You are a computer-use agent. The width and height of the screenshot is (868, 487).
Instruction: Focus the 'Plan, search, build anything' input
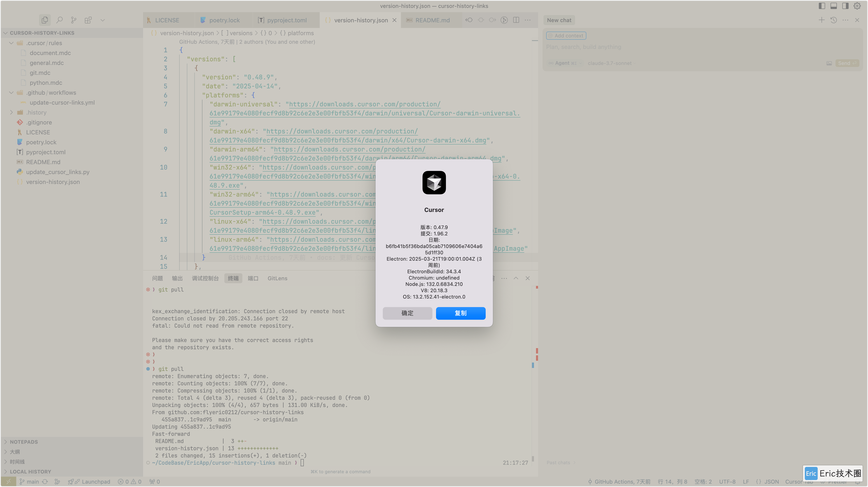[x=702, y=47]
